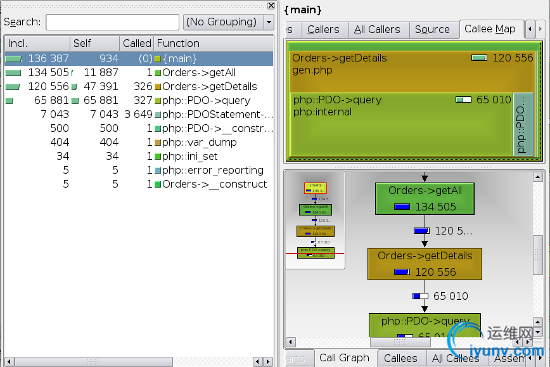Image resolution: width=550 pixels, height=367 pixels.
Task: Switch to the Source tab
Action: [432, 29]
